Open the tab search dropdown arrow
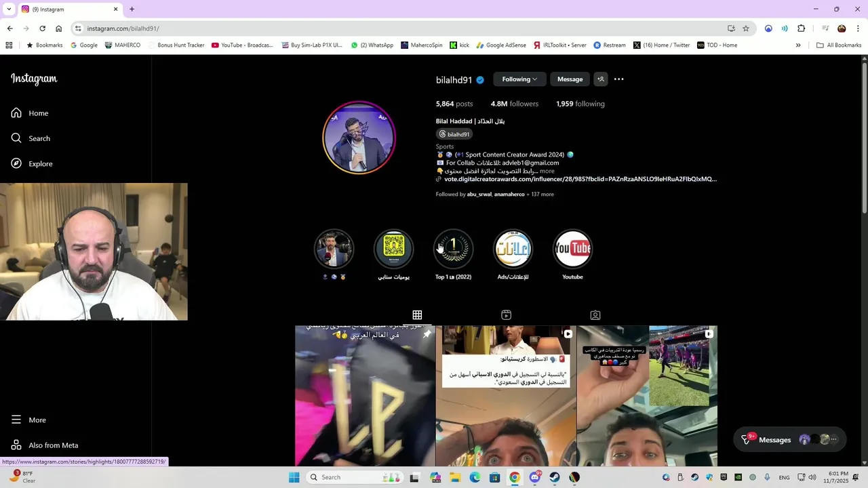868x488 pixels. pos(8,9)
